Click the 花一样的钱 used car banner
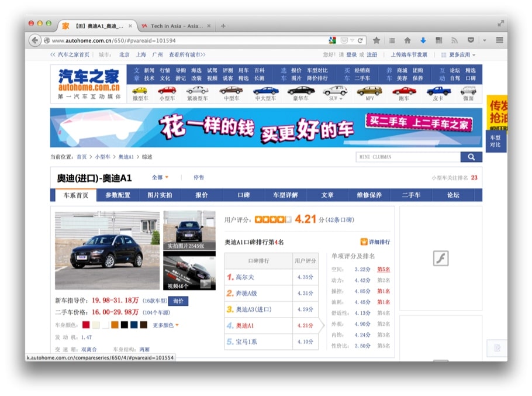Screen dimensions: 532x396 [266, 128]
